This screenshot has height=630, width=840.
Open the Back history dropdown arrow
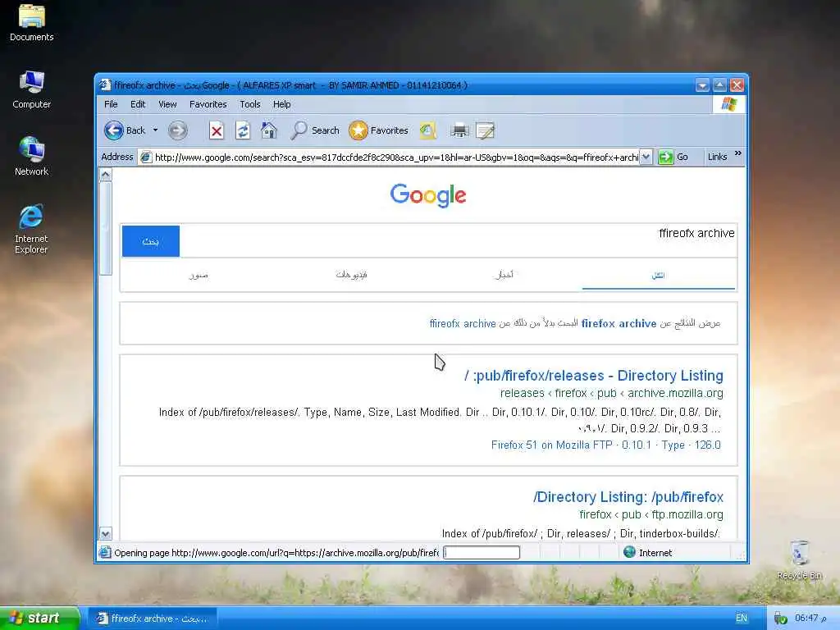(x=155, y=130)
